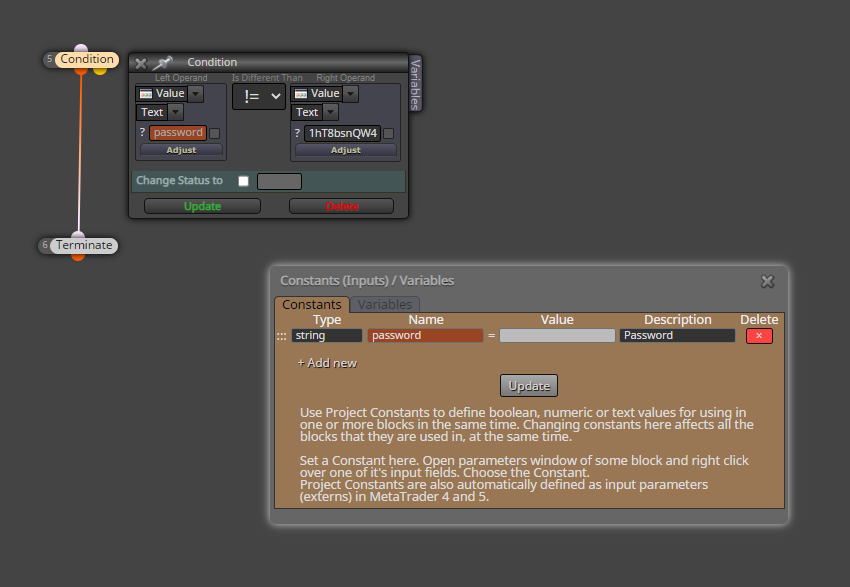Click the left operand Value type icon
The image size is (850, 587).
click(x=146, y=94)
